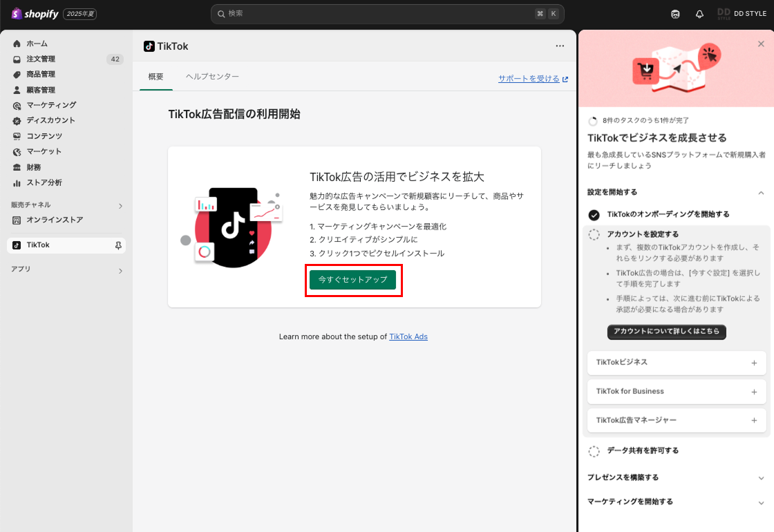The height and width of the screenshot is (532, 774).
Task: Expand the マーケティングを開始する section
Action: coord(761,503)
